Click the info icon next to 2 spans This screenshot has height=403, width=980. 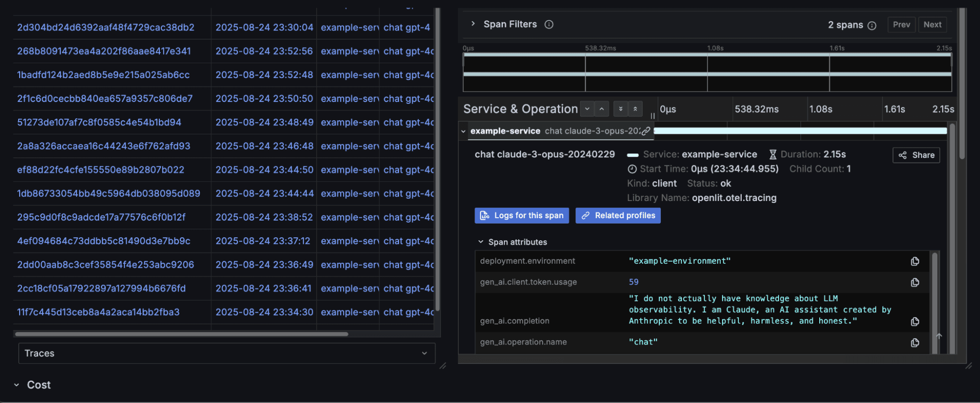(872, 25)
